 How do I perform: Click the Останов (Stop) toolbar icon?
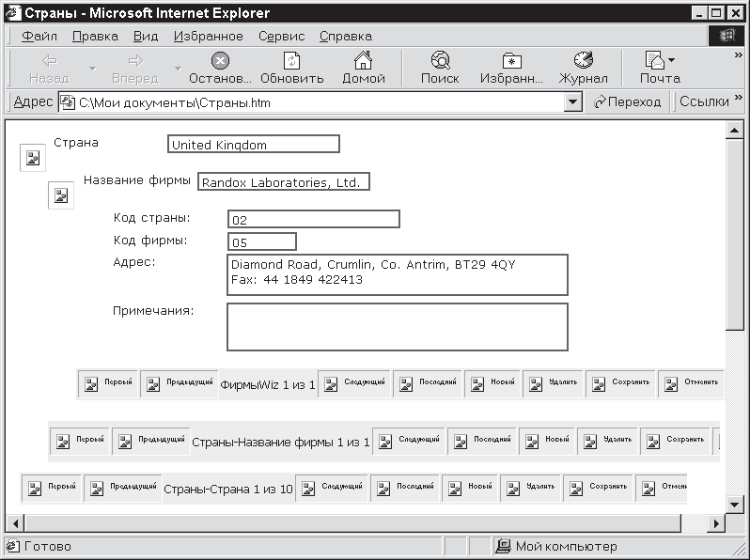coord(220,62)
